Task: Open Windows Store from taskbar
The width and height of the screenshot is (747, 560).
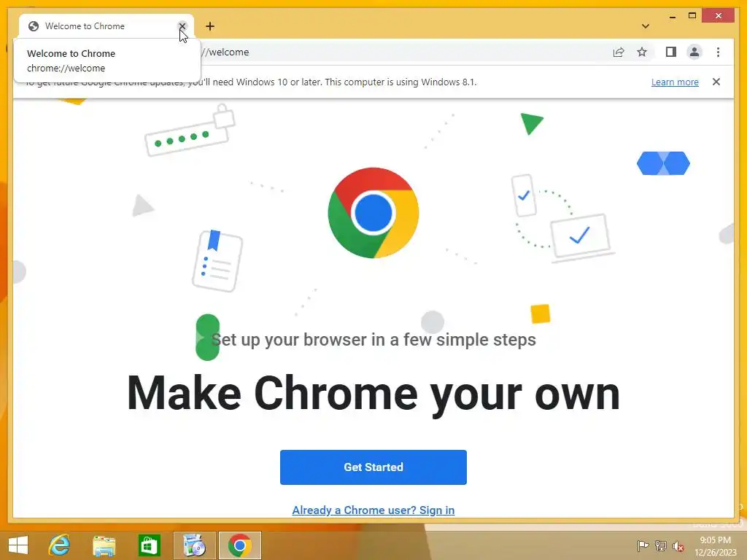Action: pyautogui.click(x=149, y=545)
